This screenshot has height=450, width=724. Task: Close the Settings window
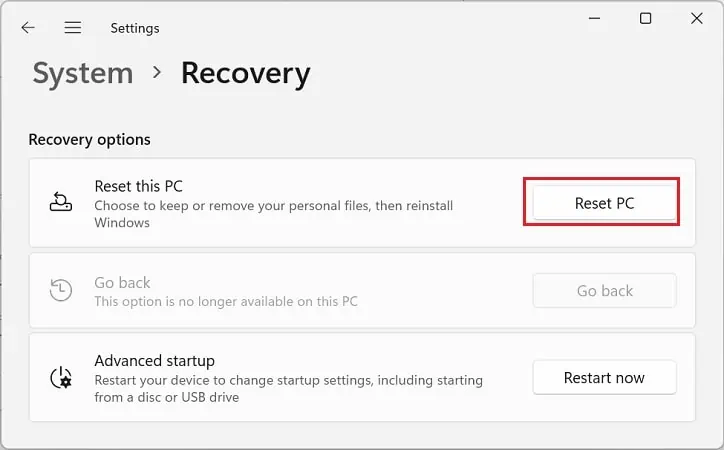click(697, 19)
